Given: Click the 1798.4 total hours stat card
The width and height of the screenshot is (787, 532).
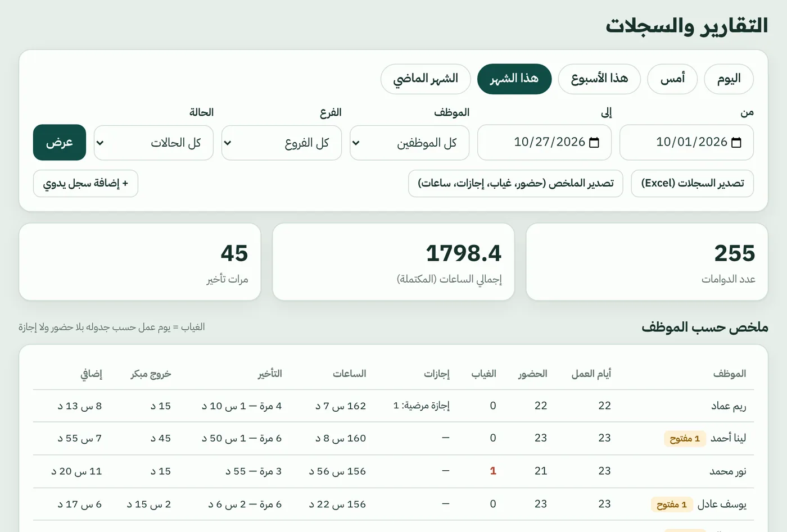Looking at the screenshot, I should click(393, 262).
